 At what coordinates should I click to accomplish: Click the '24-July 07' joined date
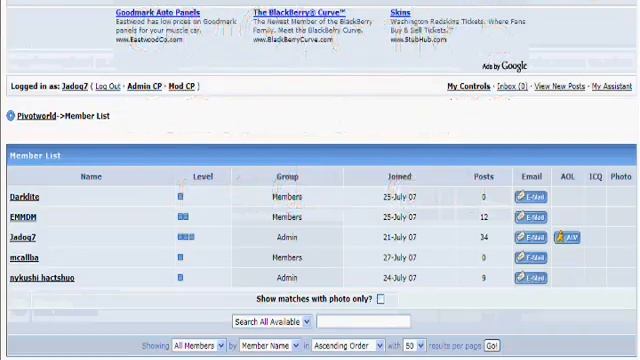click(400, 278)
